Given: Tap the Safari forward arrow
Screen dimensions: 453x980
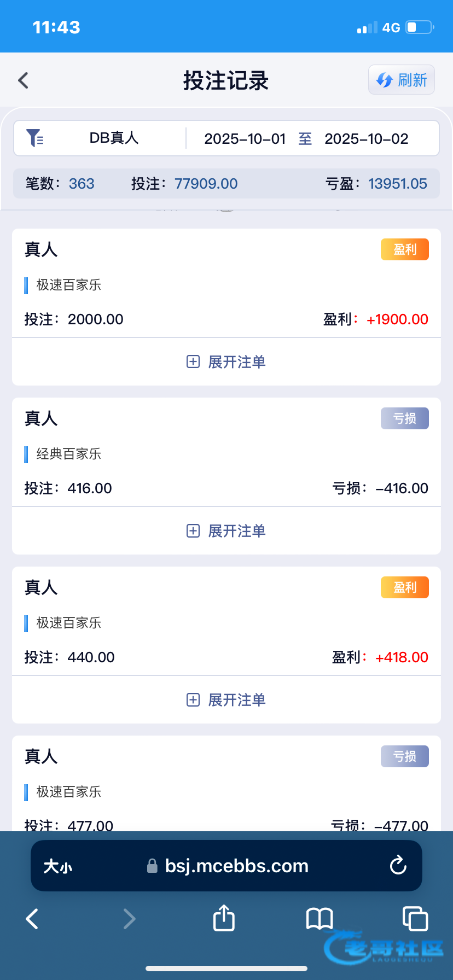Looking at the screenshot, I should (x=129, y=919).
